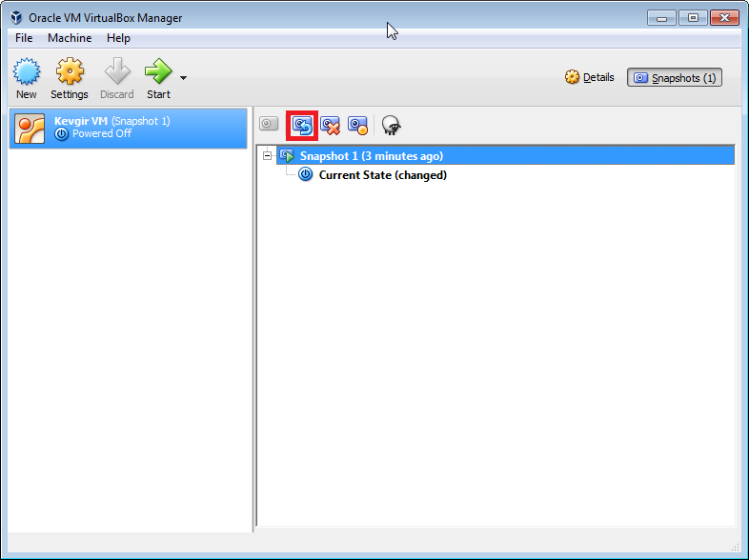The image size is (749, 560).
Task: Show snapshot details icon
Action: point(357,126)
